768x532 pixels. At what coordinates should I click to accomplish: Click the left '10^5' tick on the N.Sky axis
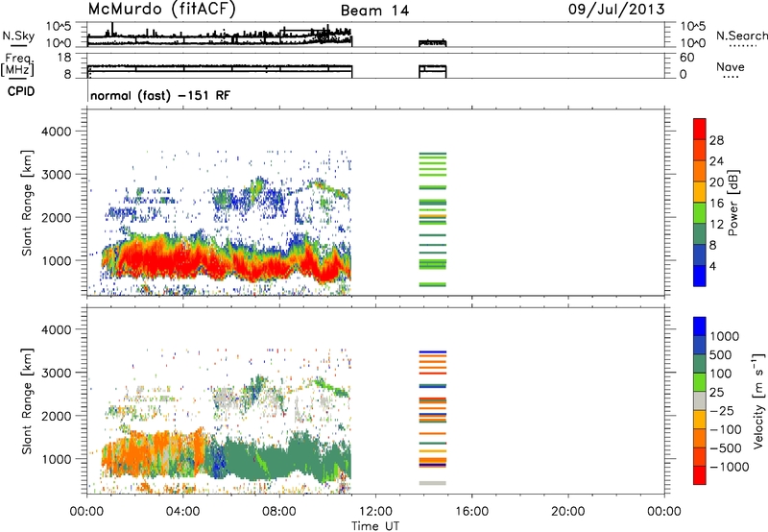59,27
